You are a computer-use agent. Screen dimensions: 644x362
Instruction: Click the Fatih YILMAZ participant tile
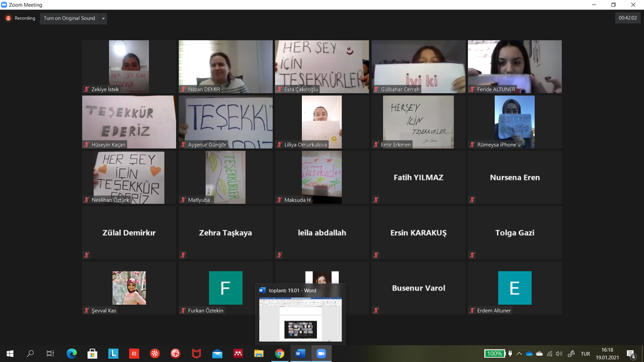[418, 178]
